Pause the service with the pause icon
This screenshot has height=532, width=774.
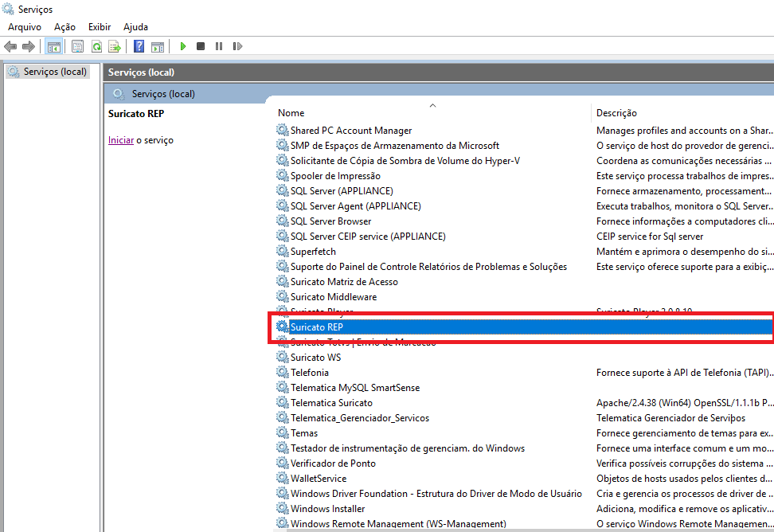pos(219,46)
